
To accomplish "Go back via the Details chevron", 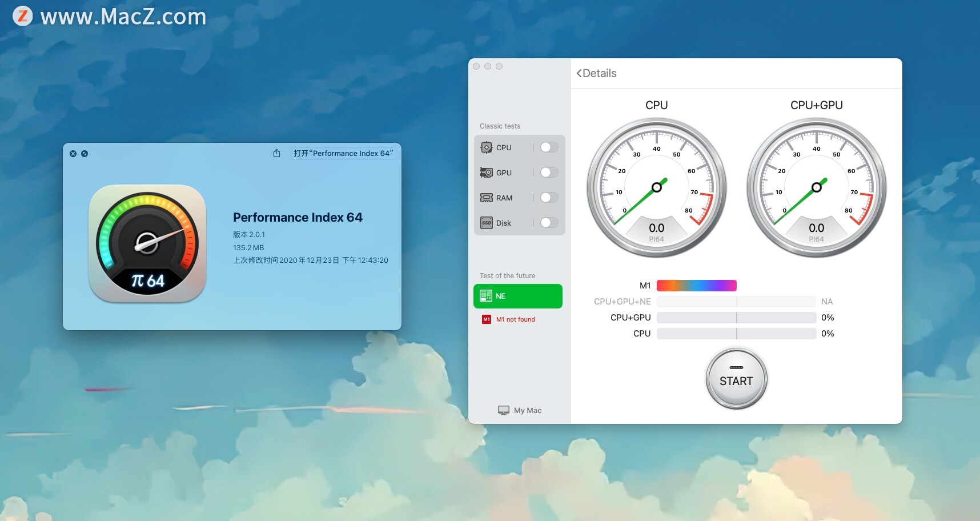I will (x=579, y=73).
